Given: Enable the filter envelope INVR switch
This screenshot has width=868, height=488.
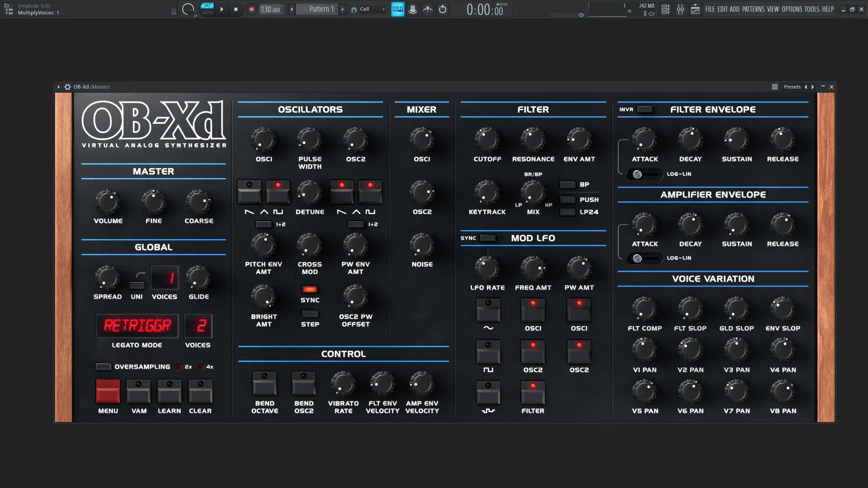Looking at the screenshot, I should [x=645, y=109].
